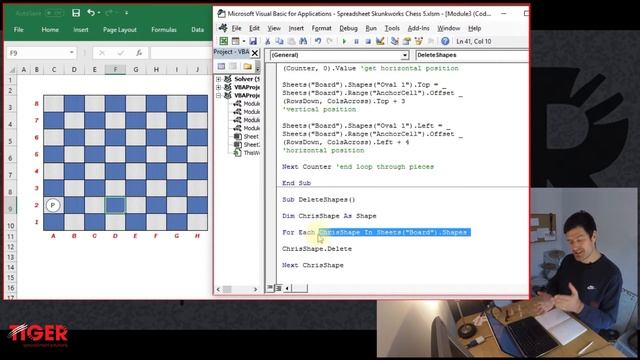
Task: Open the Window menu
Action: pyautogui.click(x=449, y=28)
